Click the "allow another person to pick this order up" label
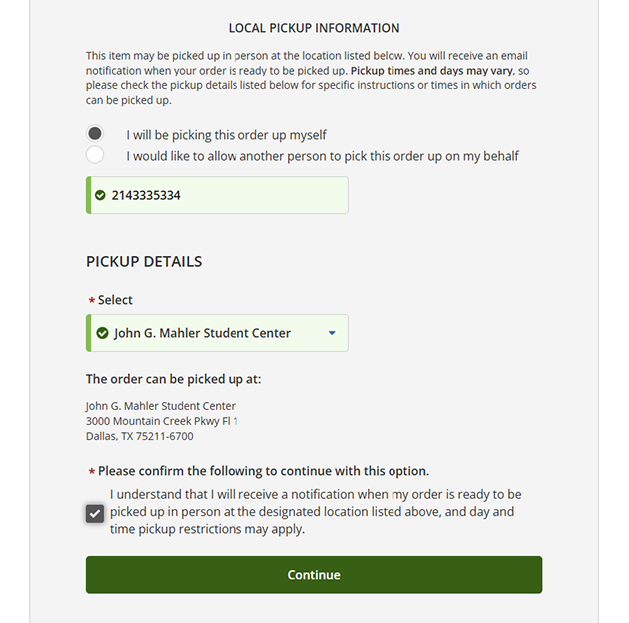This screenshot has width=629, height=623. 322,156
